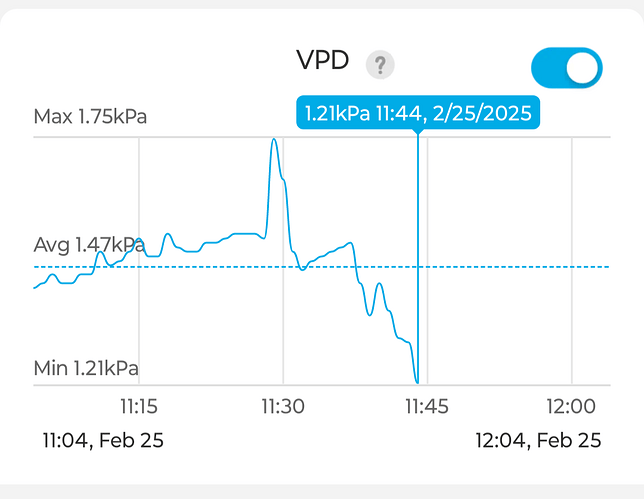The width and height of the screenshot is (644, 499).
Task: Click the 12:04, Feb 25 end date
Action: pyautogui.click(x=538, y=439)
